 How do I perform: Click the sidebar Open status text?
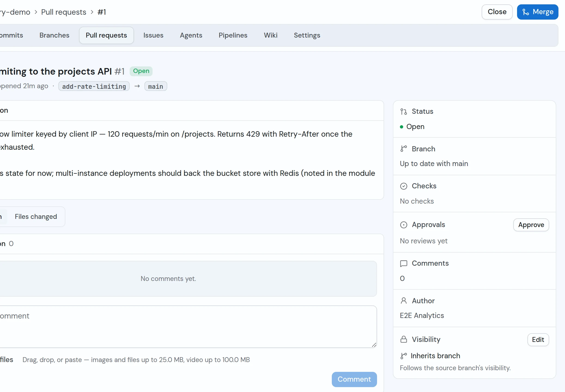point(415,127)
